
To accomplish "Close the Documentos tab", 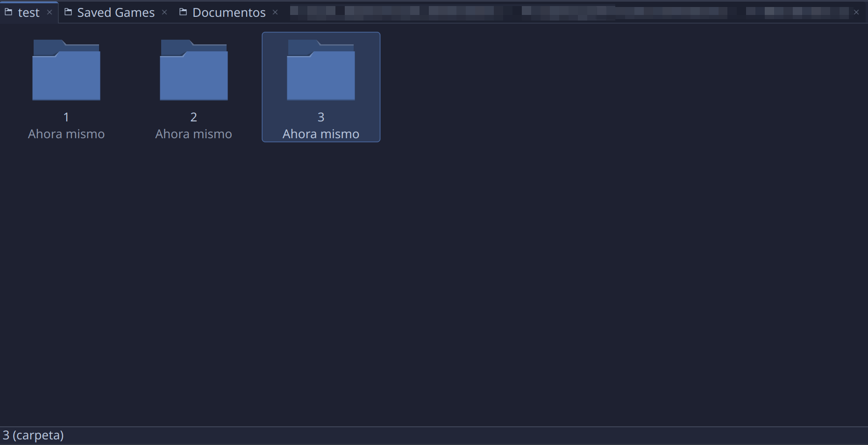I will [x=275, y=12].
